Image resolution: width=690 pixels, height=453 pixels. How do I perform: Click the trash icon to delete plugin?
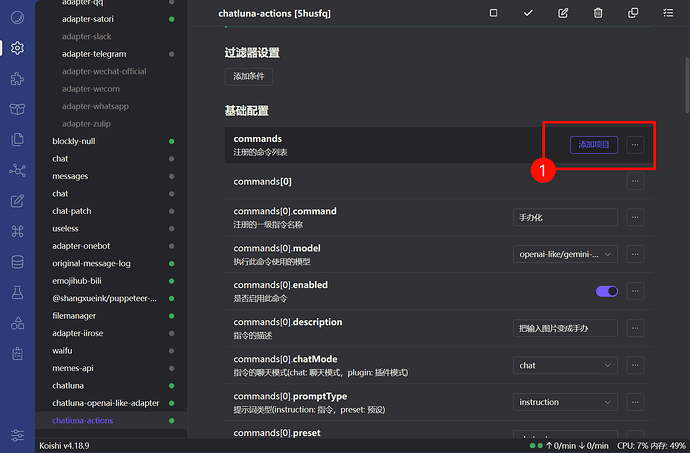[x=598, y=13]
